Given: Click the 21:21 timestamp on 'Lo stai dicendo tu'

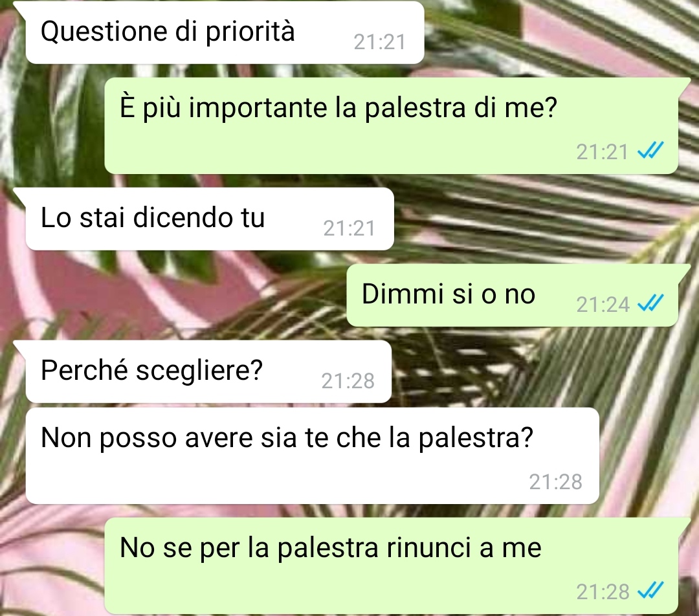Looking at the screenshot, I should (x=349, y=228).
